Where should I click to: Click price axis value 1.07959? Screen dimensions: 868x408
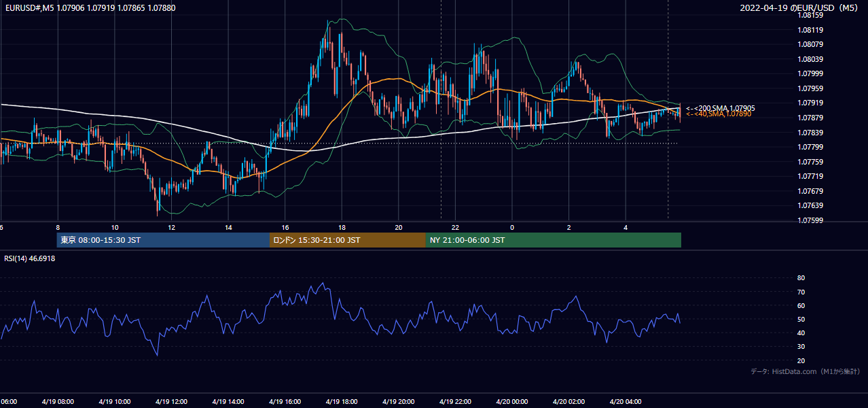(x=810, y=88)
